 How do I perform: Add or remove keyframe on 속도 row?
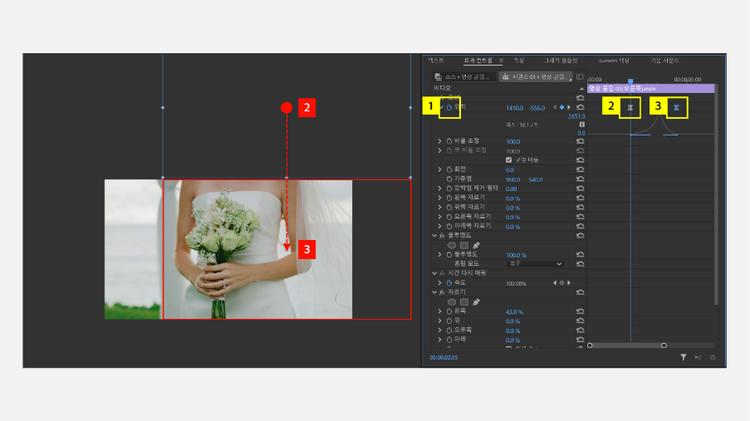click(562, 283)
